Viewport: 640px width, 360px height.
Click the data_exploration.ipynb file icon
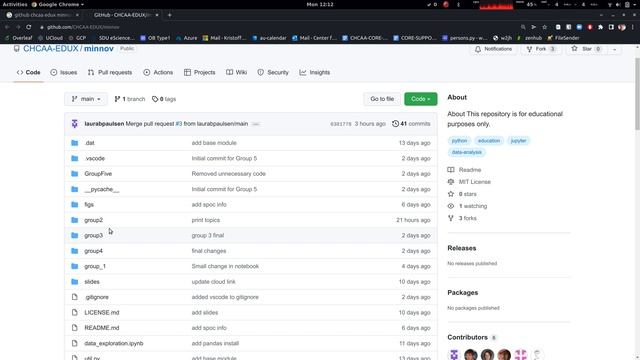[x=74, y=343]
